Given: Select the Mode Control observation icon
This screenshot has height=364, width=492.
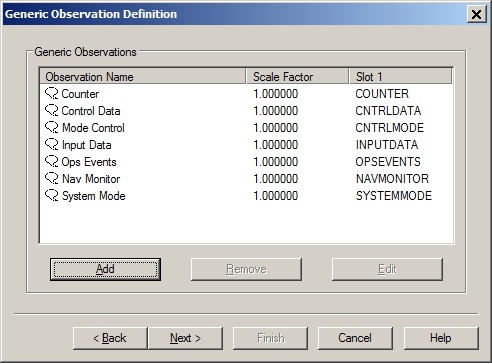Looking at the screenshot, I should tap(52, 128).
